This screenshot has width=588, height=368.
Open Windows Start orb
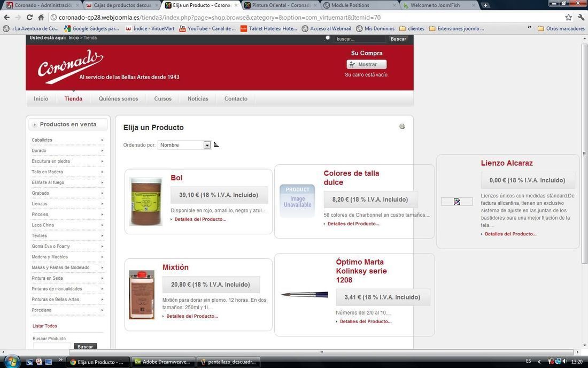click(x=12, y=361)
